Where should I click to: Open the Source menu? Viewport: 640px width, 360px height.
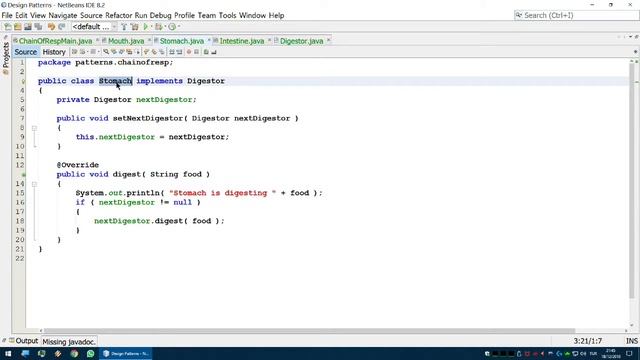point(91,16)
